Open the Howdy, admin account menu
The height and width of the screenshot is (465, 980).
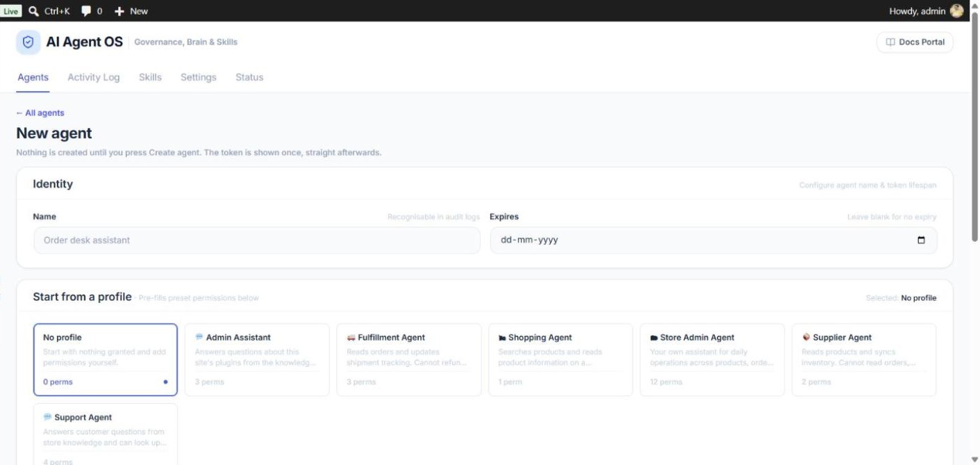[x=926, y=10]
